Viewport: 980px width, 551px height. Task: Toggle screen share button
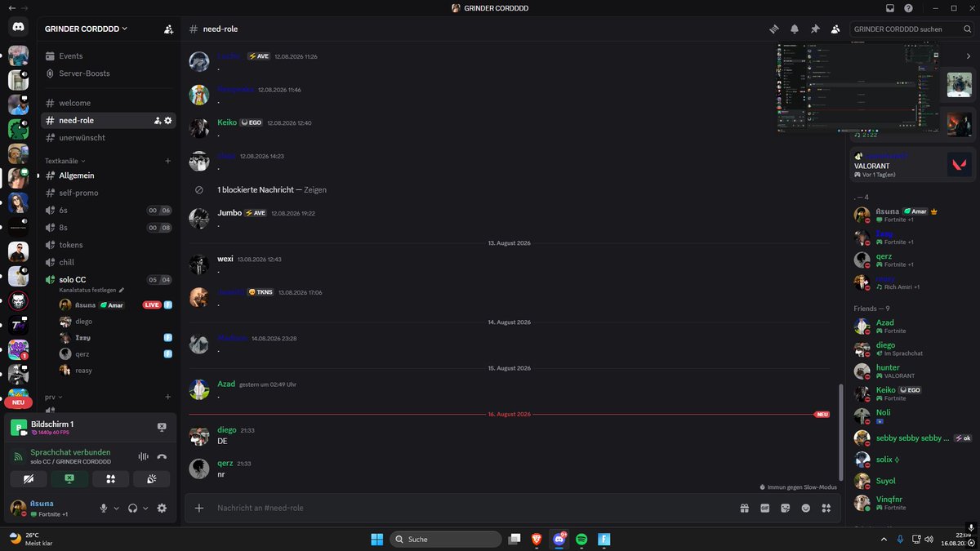[70, 479]
